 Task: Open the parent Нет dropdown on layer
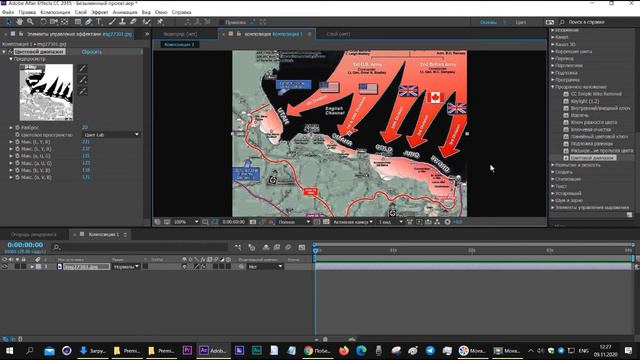[x=265, y=267]
